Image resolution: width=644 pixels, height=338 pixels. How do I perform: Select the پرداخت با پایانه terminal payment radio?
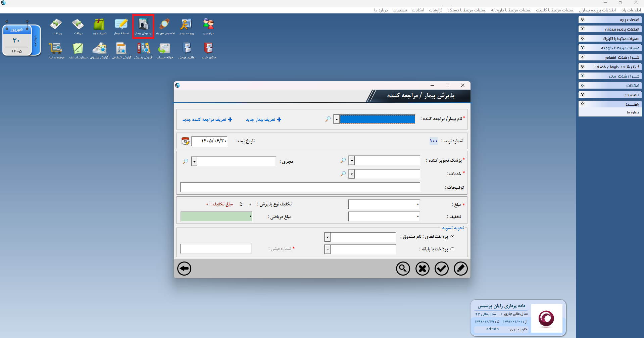coord(452,249)
